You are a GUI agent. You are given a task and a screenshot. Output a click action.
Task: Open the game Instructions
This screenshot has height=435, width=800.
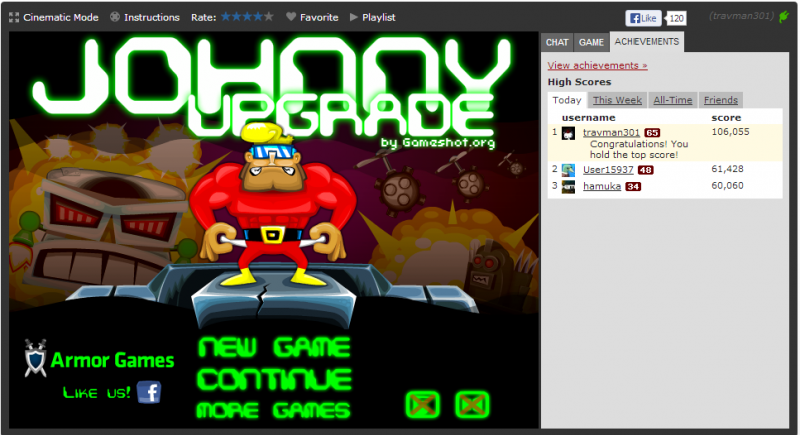point(145,17)
